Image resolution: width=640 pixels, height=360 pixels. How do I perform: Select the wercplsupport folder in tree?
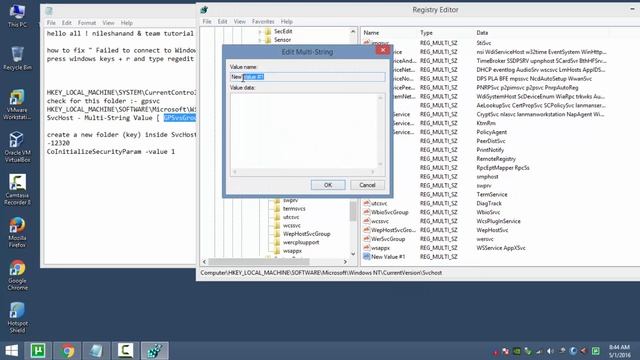(x=301, y=242)
